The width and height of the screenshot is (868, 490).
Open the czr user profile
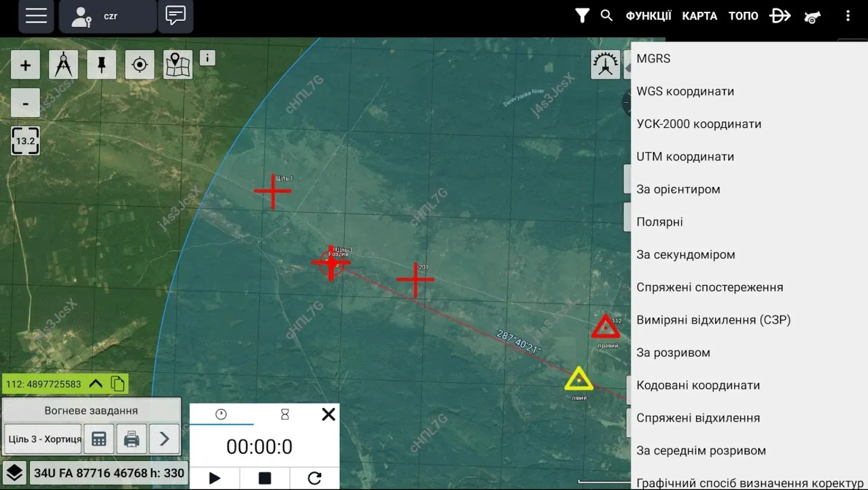tap(108, 16)
